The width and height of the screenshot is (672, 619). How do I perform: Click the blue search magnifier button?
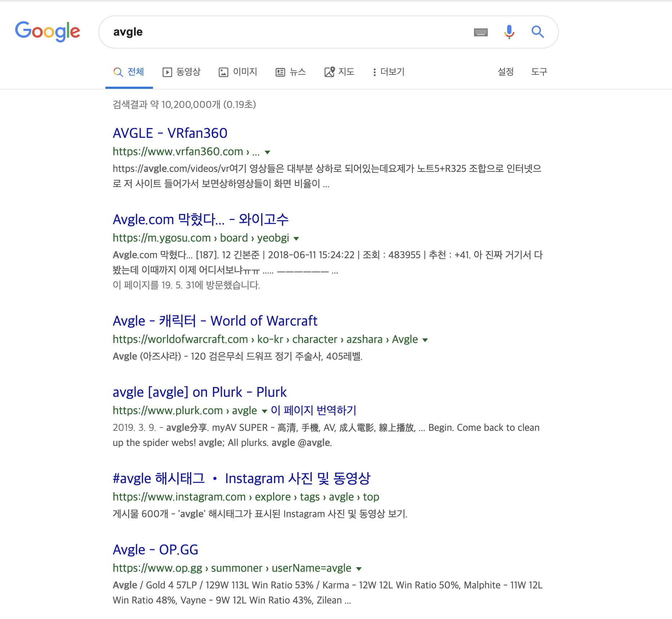click(x=538, y=32)
